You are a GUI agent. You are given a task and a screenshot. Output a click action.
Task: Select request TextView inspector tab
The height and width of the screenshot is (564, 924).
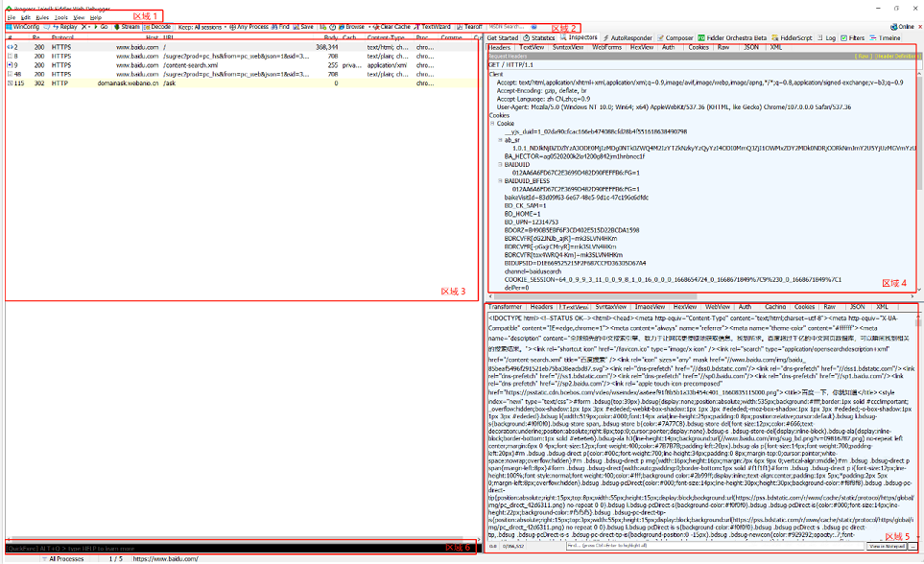pos(532,47)
